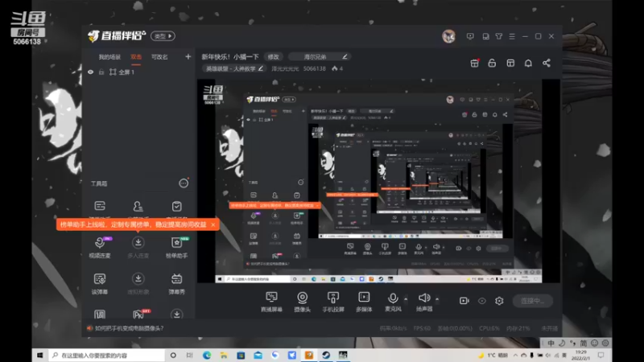The height and width of the screenshot is (362, 644).
Task: Open the 多人连麦 tool
Action: tap(138, 247)
